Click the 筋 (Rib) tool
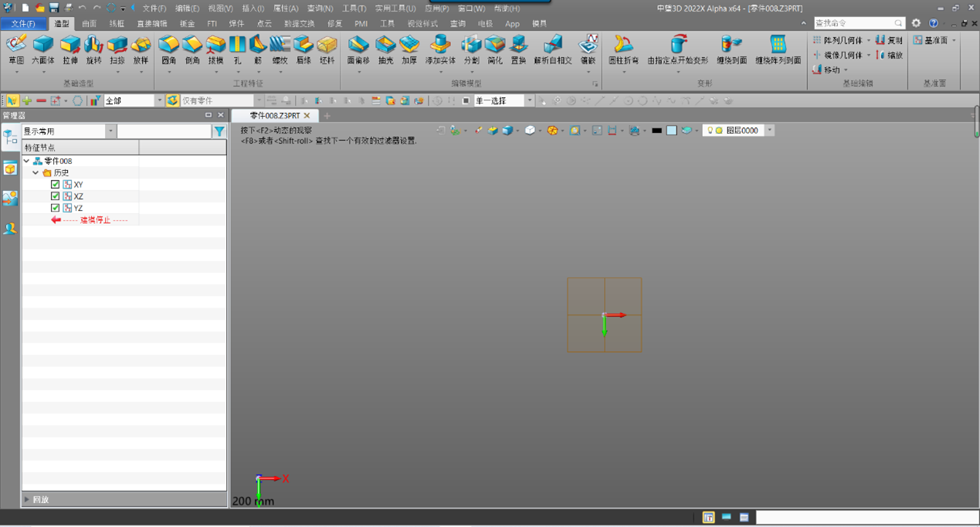 tap(258, 49)
